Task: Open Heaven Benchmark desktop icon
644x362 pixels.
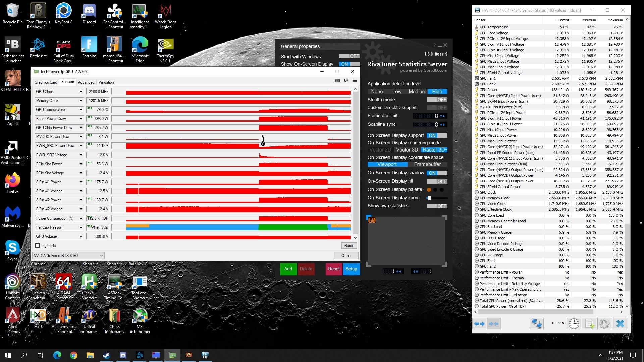Action: (38, 287)
